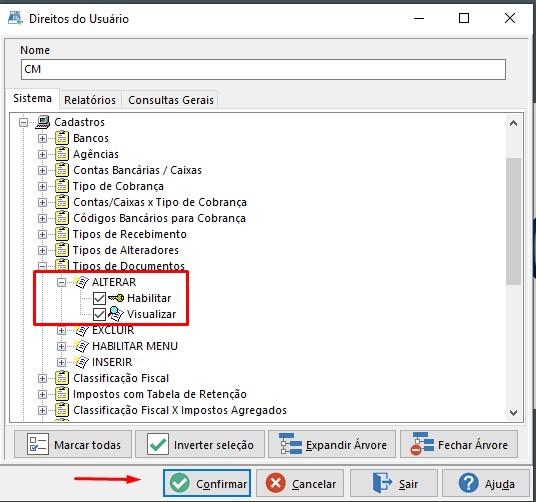The image size is (536, 502).
Task: Click the scroll up arrow of the tree
Action: pos(513,123)
